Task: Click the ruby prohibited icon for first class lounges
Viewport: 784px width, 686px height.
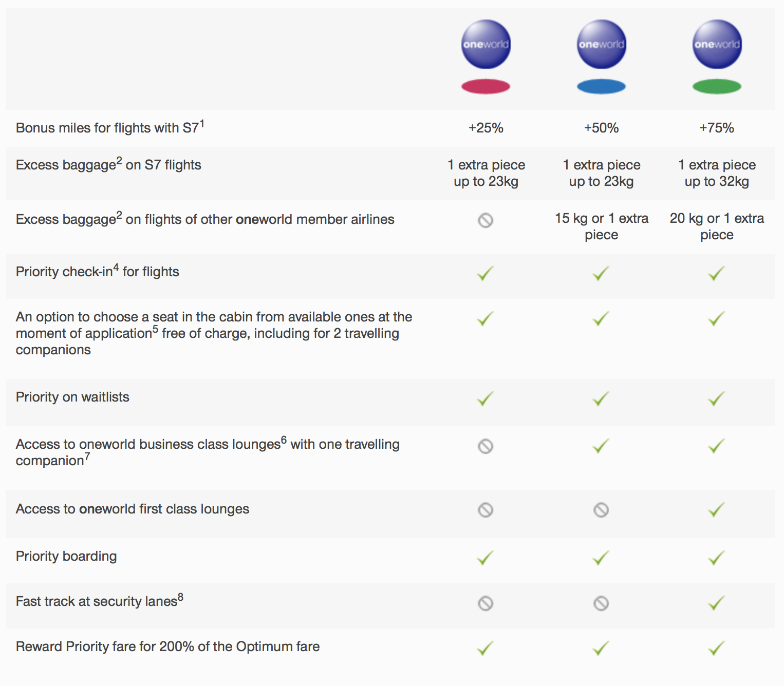Action: pyautogui.click(x=486, y=510)
